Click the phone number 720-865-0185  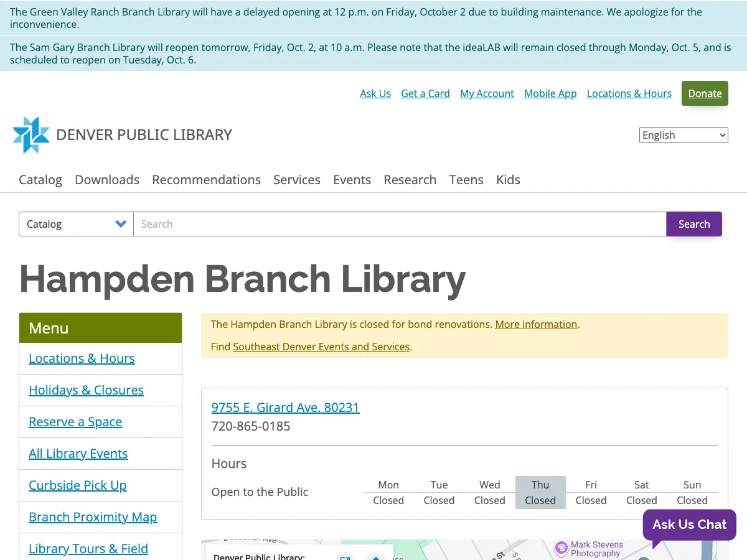point(251,426)
